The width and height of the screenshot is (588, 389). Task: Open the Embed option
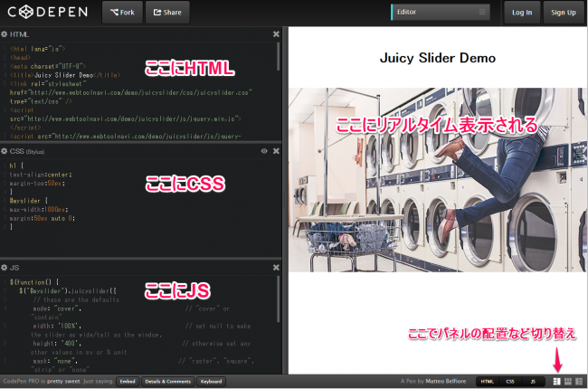pyautogui.click(x=128, y=382)
